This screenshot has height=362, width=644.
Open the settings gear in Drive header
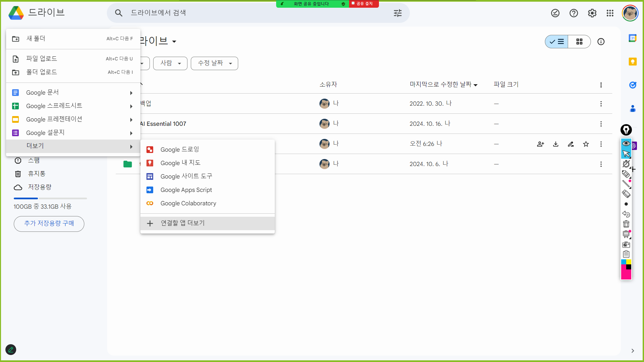(x=592, y=13)
